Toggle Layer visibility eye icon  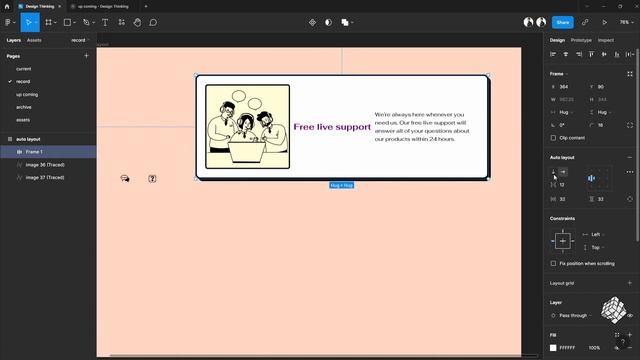coord(630,316)
